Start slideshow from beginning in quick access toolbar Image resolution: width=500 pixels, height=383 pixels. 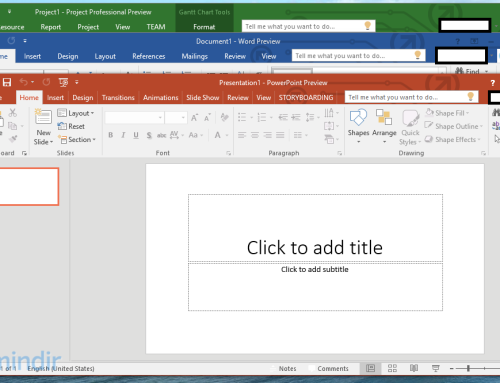point(63,82)
